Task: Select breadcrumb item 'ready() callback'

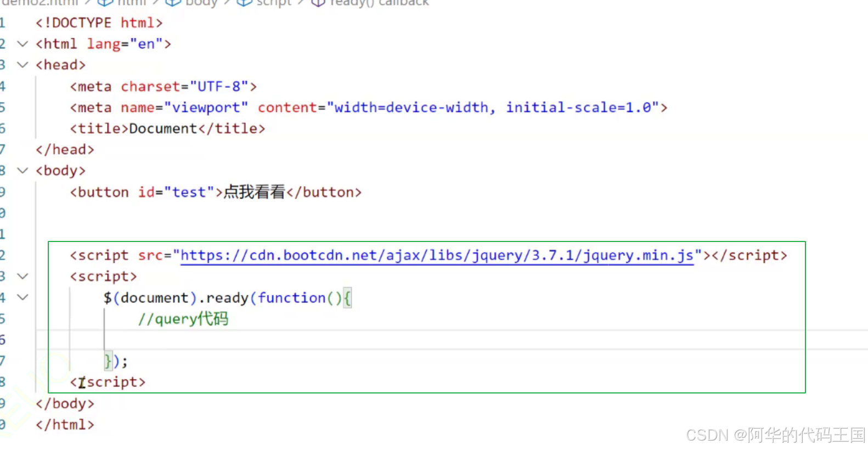Action: [379, 3]
